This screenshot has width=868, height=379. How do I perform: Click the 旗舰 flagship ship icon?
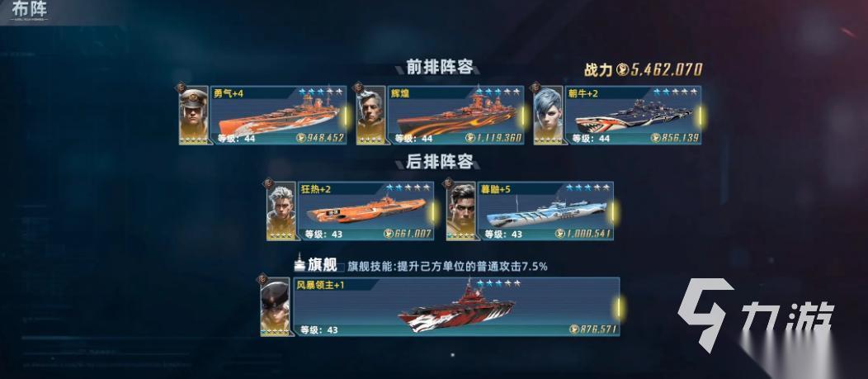tap(300, 262)
